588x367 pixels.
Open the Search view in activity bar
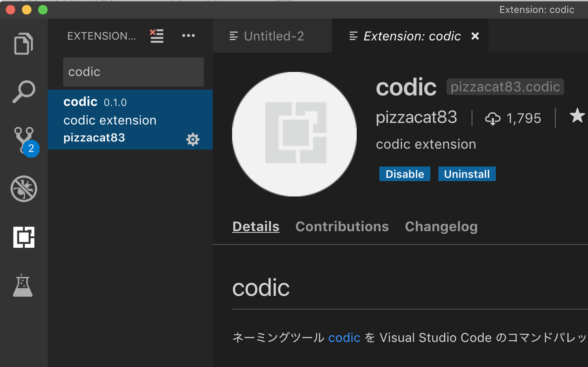click(x=23, y=92)
